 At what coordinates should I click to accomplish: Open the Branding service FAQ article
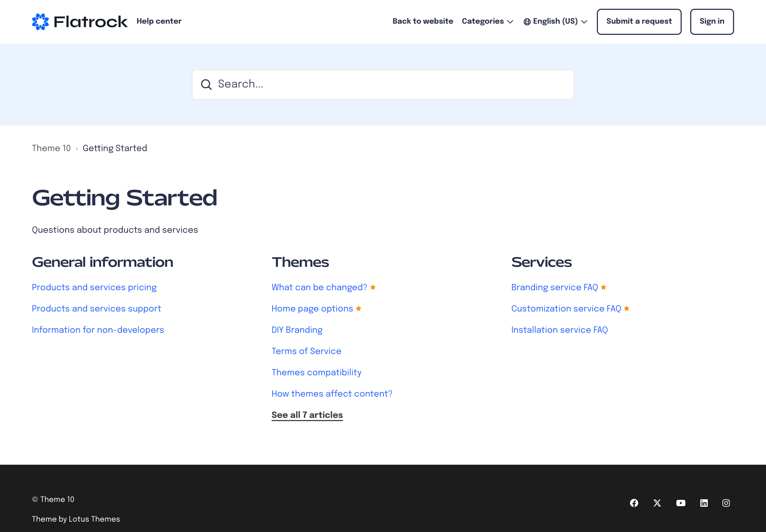coord(554,287)
